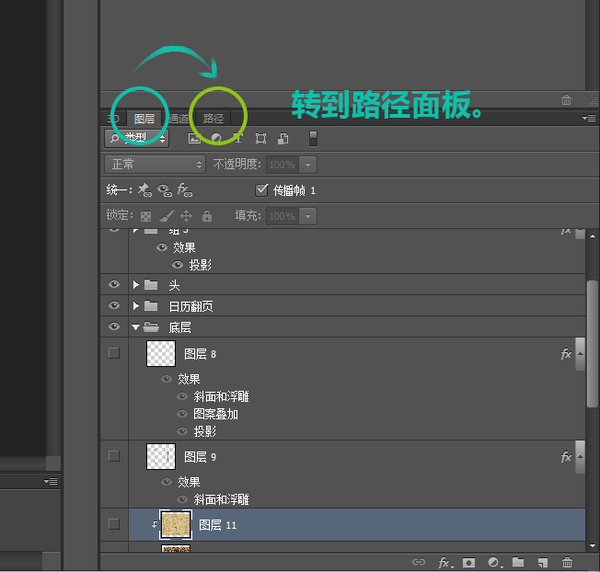Click the 填充 fill value field
Screen dimensions: 600x572
pyautogui.click(x=282, y=216)
